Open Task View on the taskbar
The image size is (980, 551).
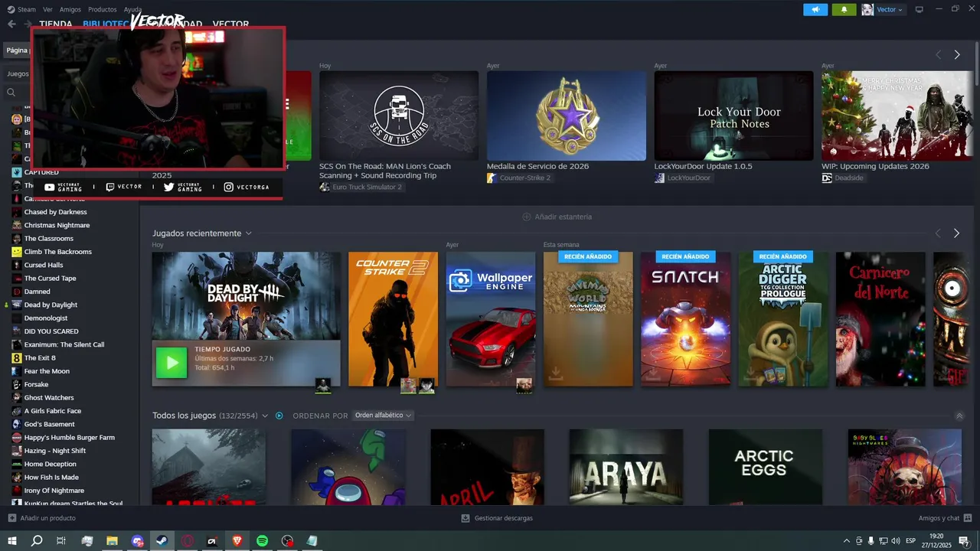61,541
